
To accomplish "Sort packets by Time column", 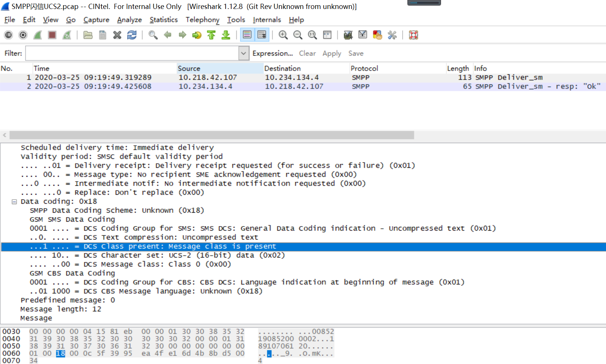I will point(104,68).
